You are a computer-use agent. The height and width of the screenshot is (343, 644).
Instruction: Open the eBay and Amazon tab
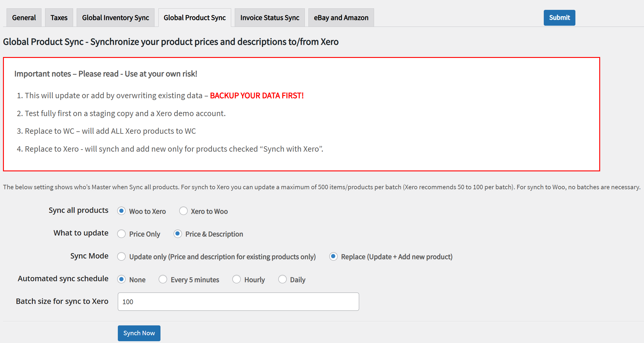pyautogui.click(x=341, y=18)
